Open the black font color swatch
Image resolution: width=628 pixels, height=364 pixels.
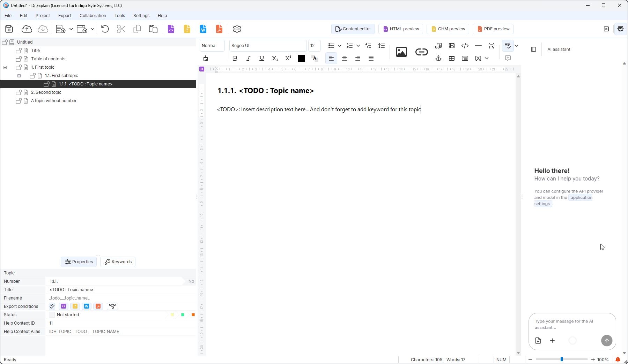click(x=302, y=58)
